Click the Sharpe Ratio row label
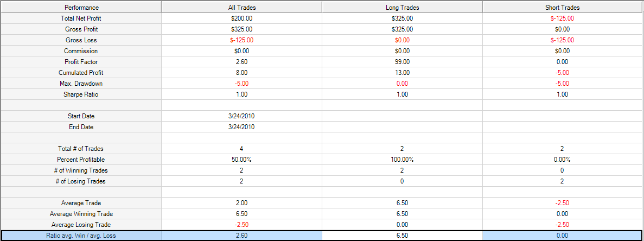Viewport: 644px width, 241px height. (x=81, y=94)
